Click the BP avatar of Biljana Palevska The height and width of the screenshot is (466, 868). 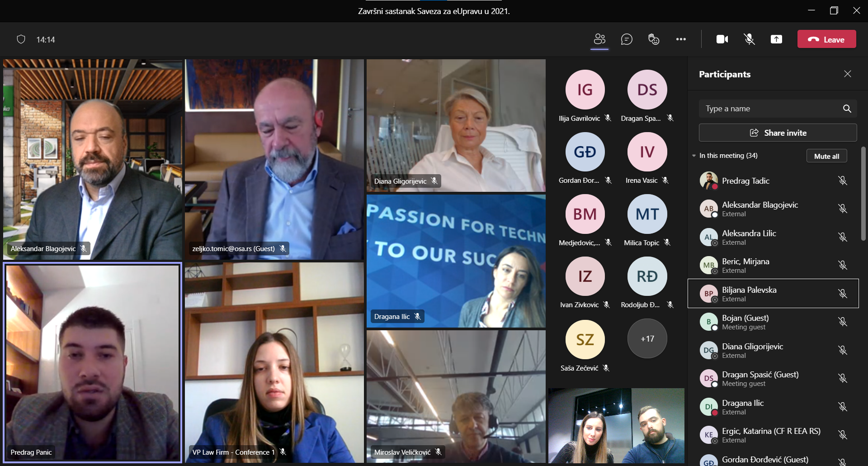click(708, 294)
